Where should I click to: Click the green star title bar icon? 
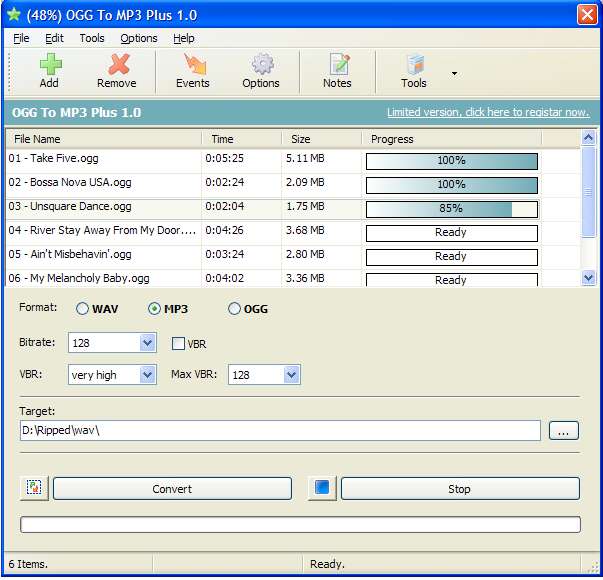pos(14,15)
